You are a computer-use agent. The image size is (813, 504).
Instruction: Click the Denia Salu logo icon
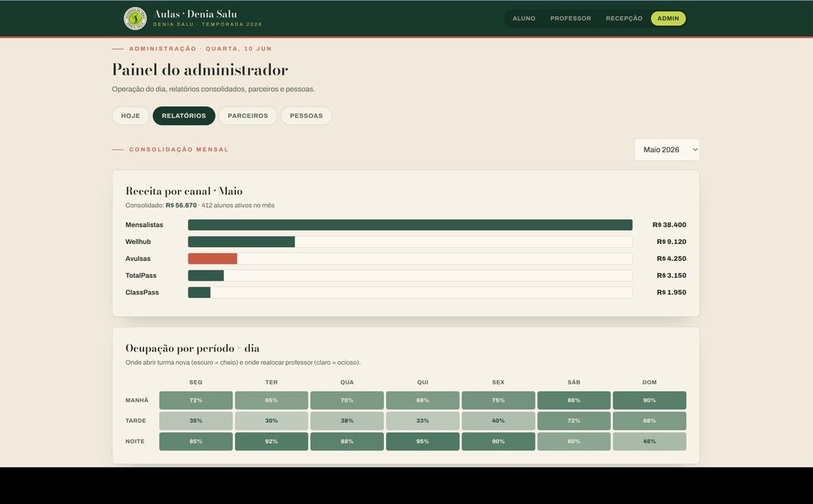135,18
